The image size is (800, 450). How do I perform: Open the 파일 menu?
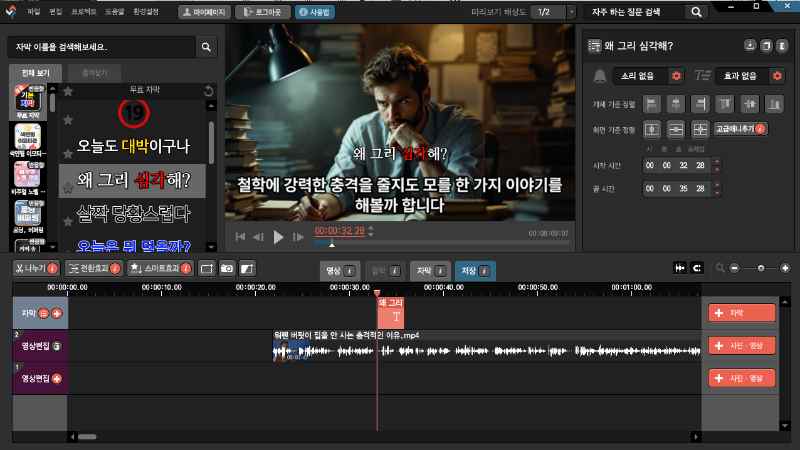pyautogui.click(x=34, y=12)
